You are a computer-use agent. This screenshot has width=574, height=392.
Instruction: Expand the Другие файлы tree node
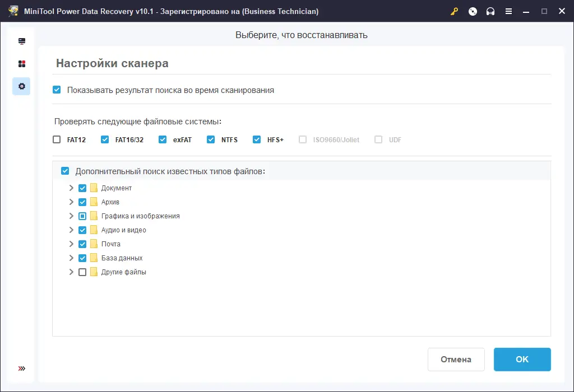[71, 272]
